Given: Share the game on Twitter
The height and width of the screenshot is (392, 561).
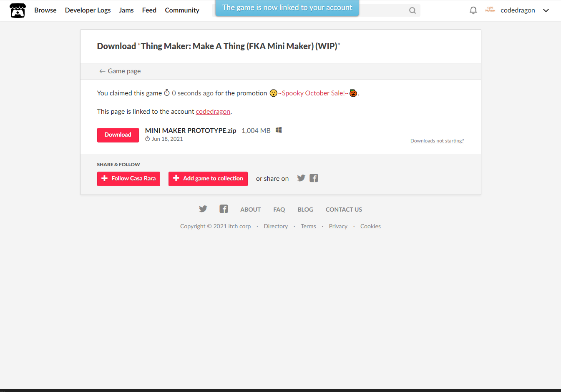Looking at the screenshot, I should click(x=301, y=178).
